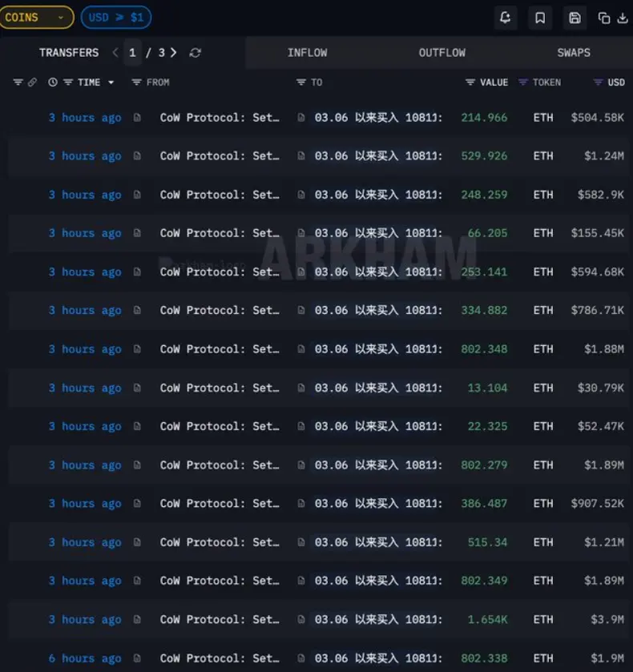Click transaction icon in 214.966 ETH row
Image resolution: width=633 pixels, height=672 pixels.
coord(137,118)
